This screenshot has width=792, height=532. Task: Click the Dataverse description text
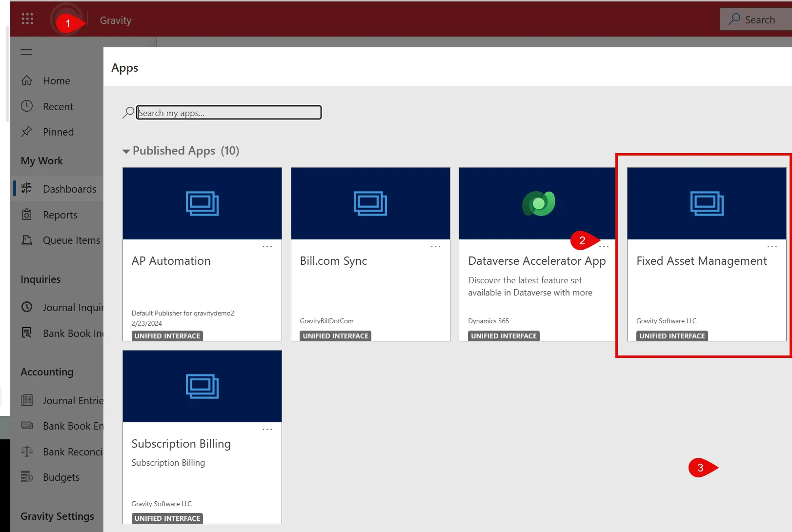point(530,286)
